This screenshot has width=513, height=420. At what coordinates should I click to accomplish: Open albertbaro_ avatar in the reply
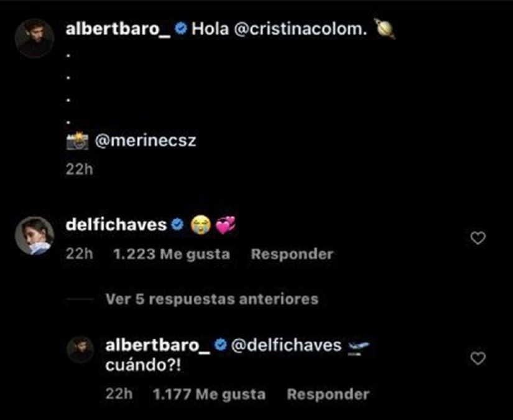80,350
